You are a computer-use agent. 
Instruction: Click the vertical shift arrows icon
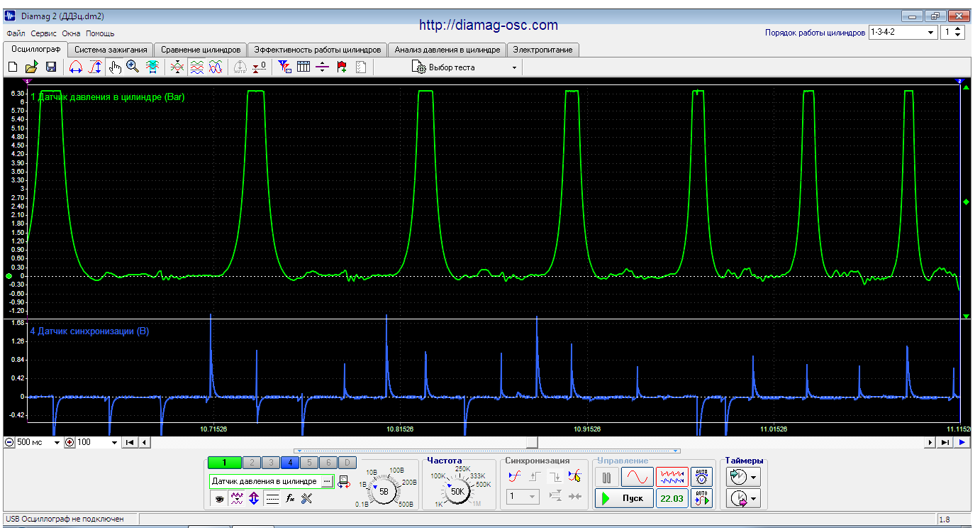click(x=254, y=499)
